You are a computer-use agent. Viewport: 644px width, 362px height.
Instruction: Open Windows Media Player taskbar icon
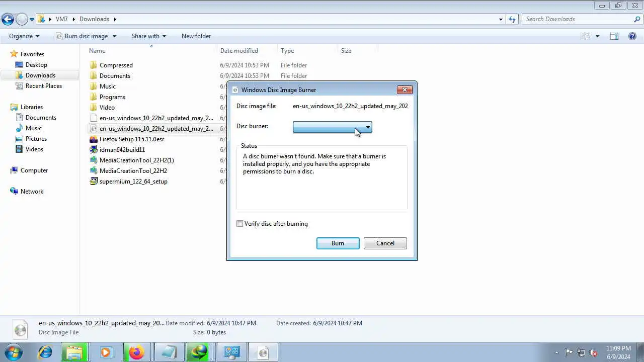[x=105, y=352]
